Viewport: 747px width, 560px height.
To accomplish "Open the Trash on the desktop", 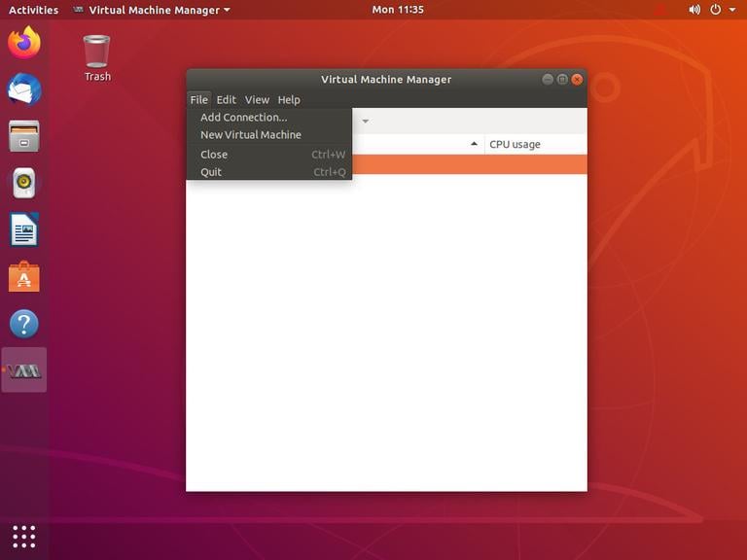I will click(97, 57).
